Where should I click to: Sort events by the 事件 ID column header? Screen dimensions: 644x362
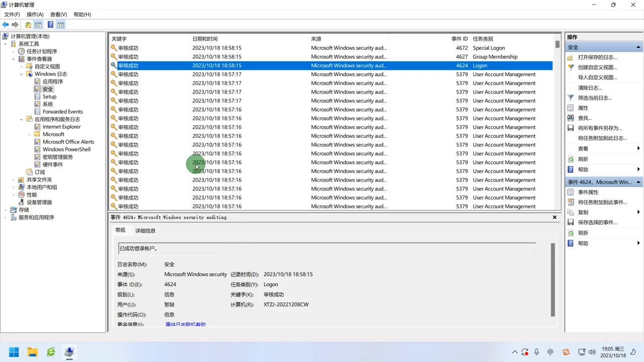pos(459,39)
